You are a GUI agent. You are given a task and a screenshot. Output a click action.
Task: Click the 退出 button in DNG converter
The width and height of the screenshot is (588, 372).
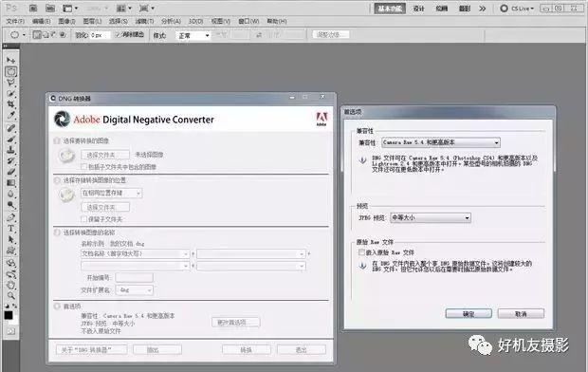click(x=302, y=350)
